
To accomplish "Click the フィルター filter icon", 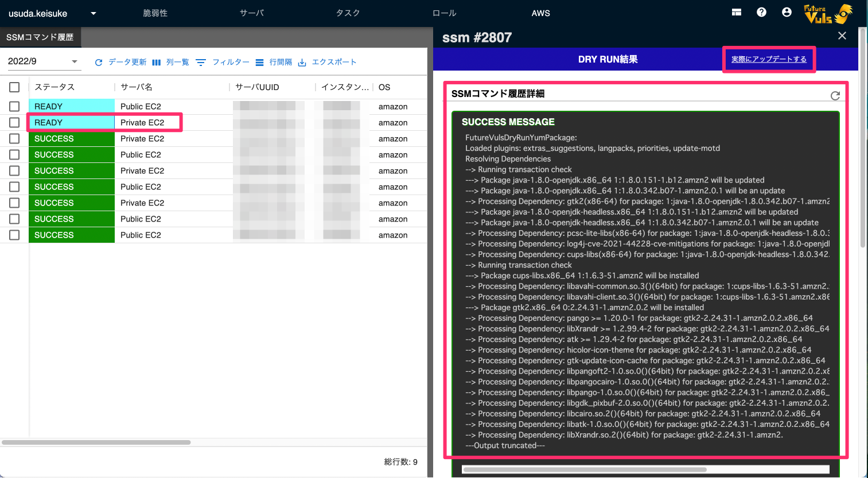I will tap(201, 62).
